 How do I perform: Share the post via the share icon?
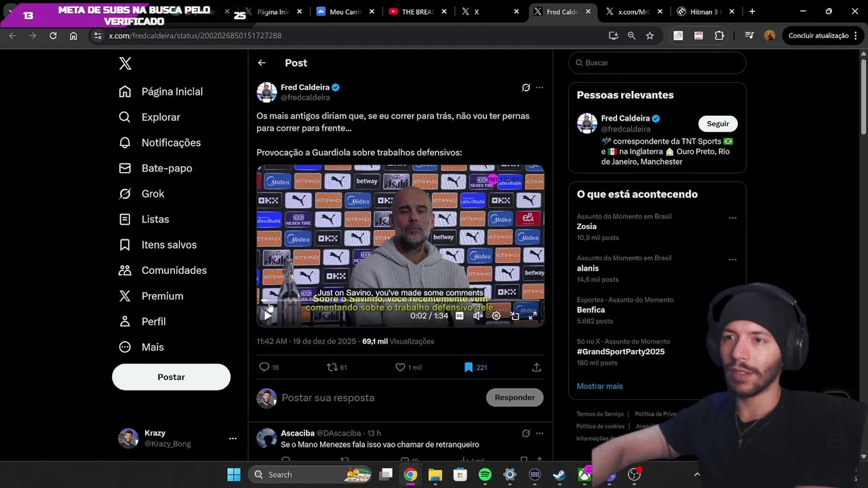tap(536, 367)
